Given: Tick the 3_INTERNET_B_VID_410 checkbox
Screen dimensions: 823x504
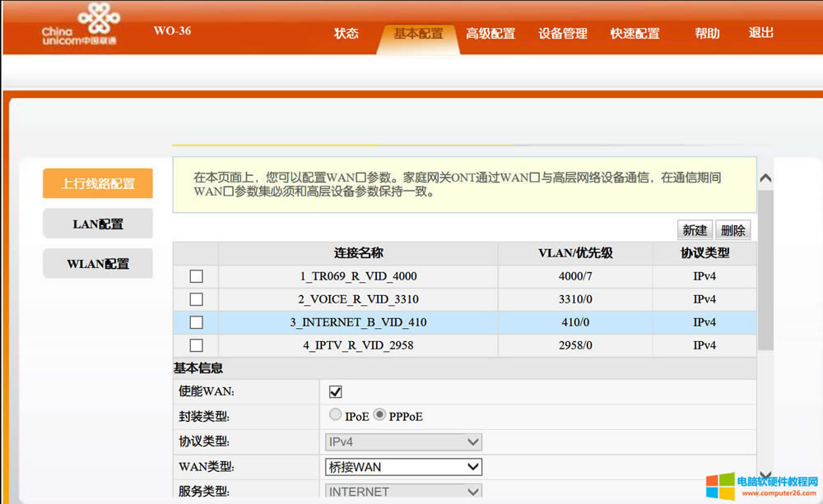Looking at the screenshot, I should click(196, 322).
